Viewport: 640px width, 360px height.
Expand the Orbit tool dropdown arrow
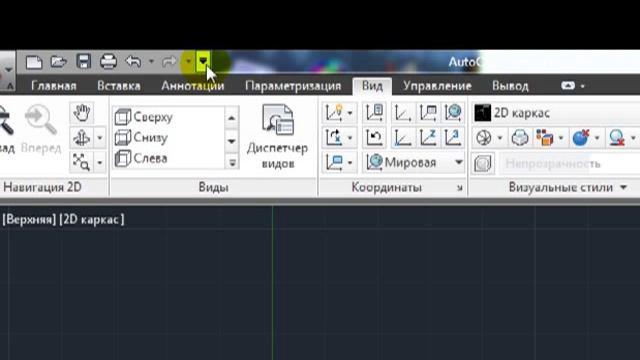point(100,138)
